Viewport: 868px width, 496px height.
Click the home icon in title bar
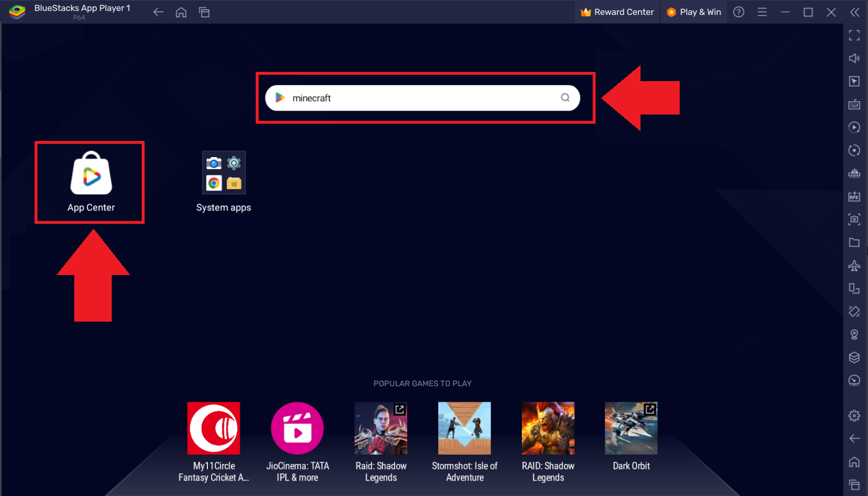pyautogui.click(x=181, y=12)
